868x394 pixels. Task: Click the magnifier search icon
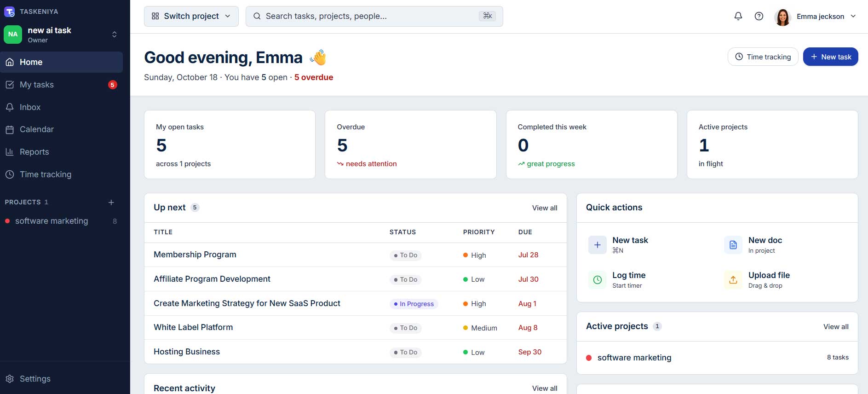(257, 16)
